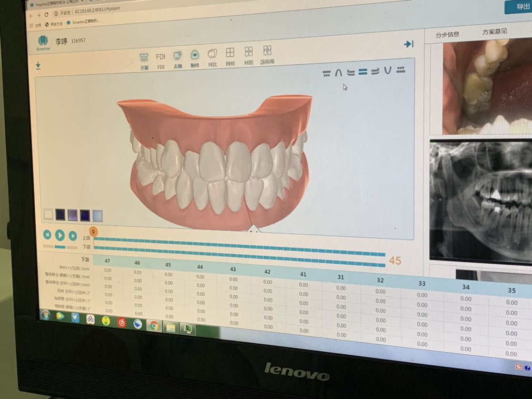Select the first jaw view icon left of the upper arch icon
Screen dimensions: 532x399
pyautogui.click(x=326, y=73)
